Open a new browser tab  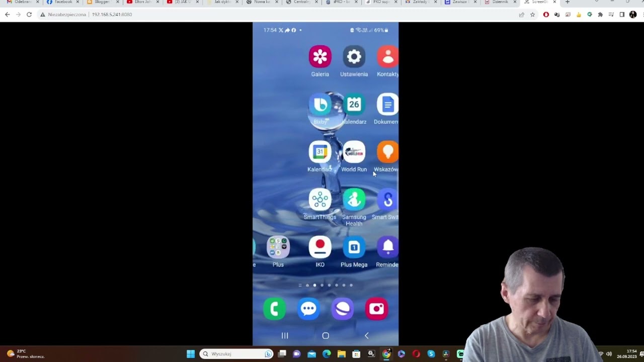click(x=568, y=3)
